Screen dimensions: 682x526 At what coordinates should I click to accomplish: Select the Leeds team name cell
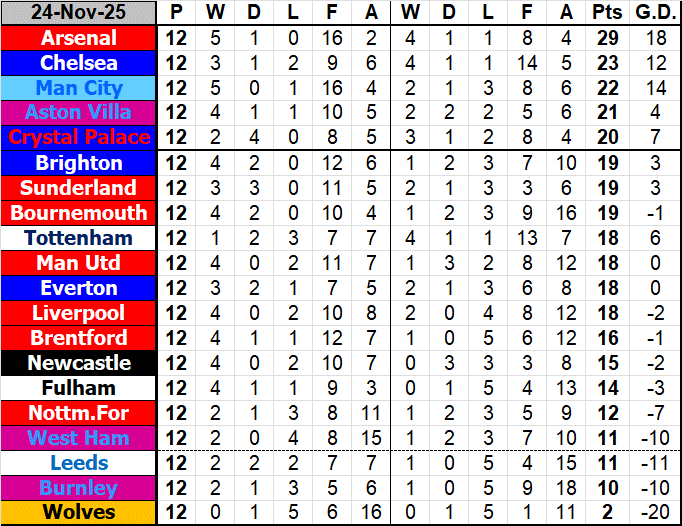(79, 463)
